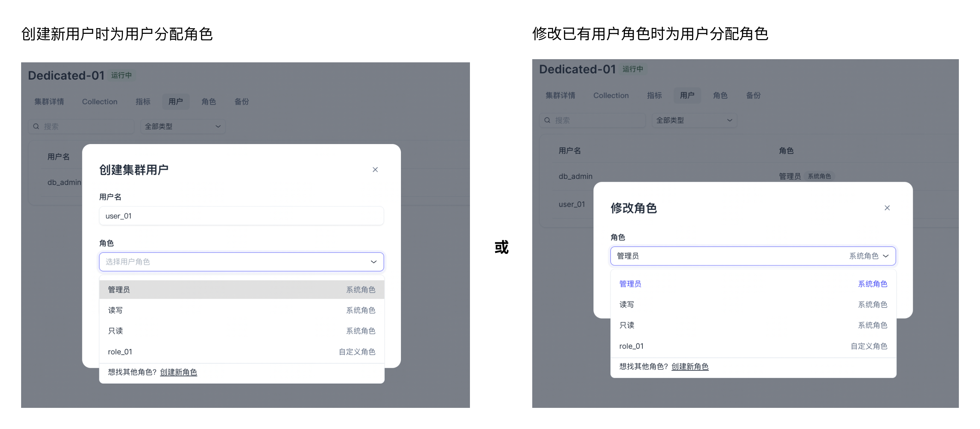
Task: Select role_01 option in 创建集群用户 list
Action: point(241,352)
